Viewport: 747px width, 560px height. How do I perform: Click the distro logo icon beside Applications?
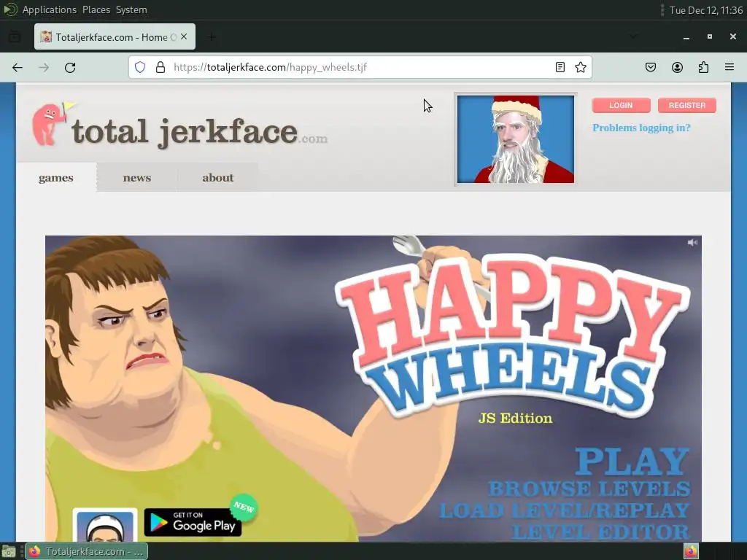pyautogui.click(x=10, y=9)
